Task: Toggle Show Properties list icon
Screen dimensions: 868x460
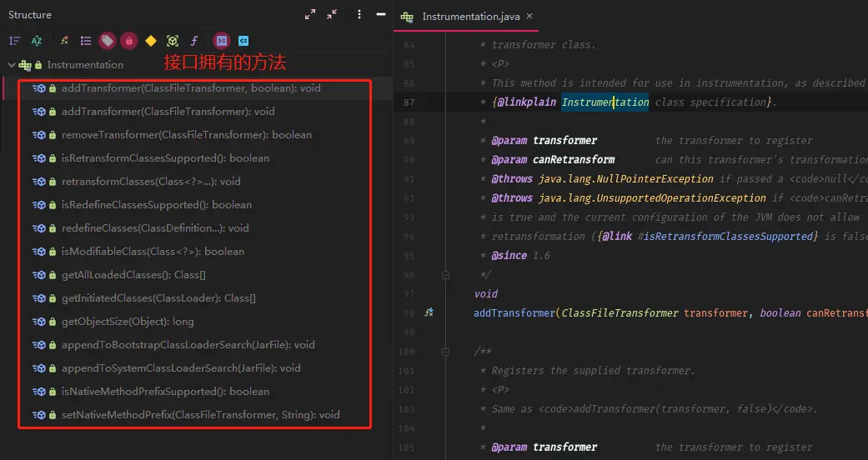Action: click(x=86, y=41)
